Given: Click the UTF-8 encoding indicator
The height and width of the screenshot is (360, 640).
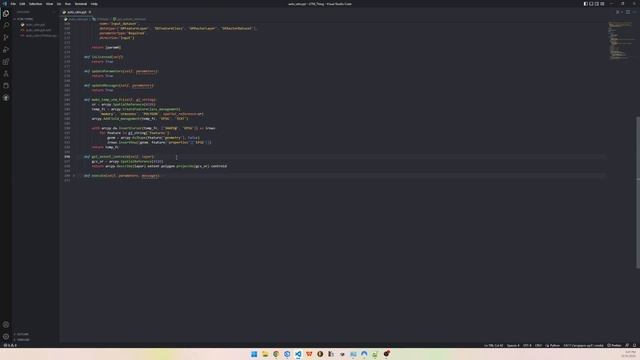Looking at the screenshot, I should 527,345.
